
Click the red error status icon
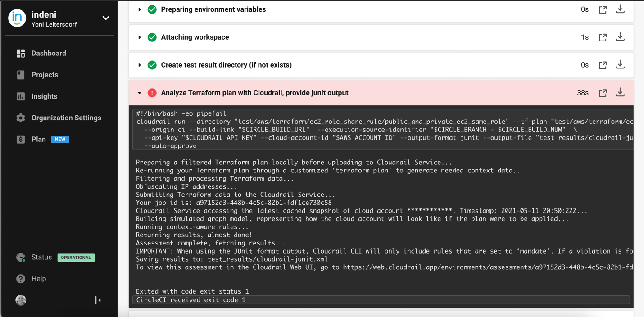point(152,93)
